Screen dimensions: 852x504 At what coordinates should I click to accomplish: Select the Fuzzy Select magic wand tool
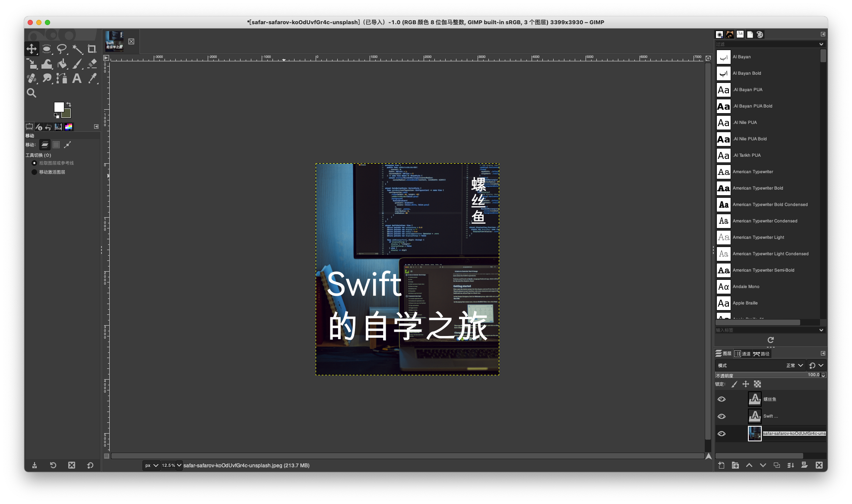pyautogui.click(x=77, y=49)
